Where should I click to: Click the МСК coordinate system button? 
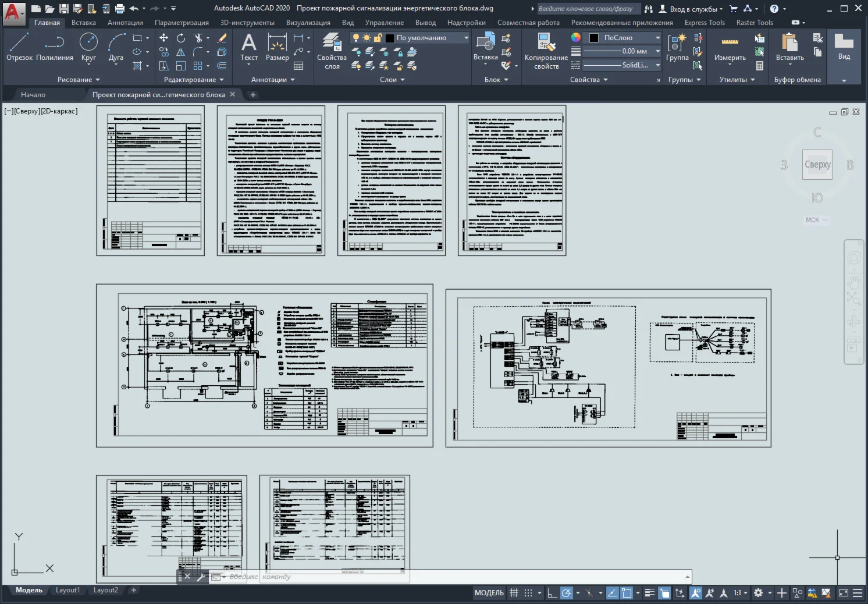tap(816, 220)
